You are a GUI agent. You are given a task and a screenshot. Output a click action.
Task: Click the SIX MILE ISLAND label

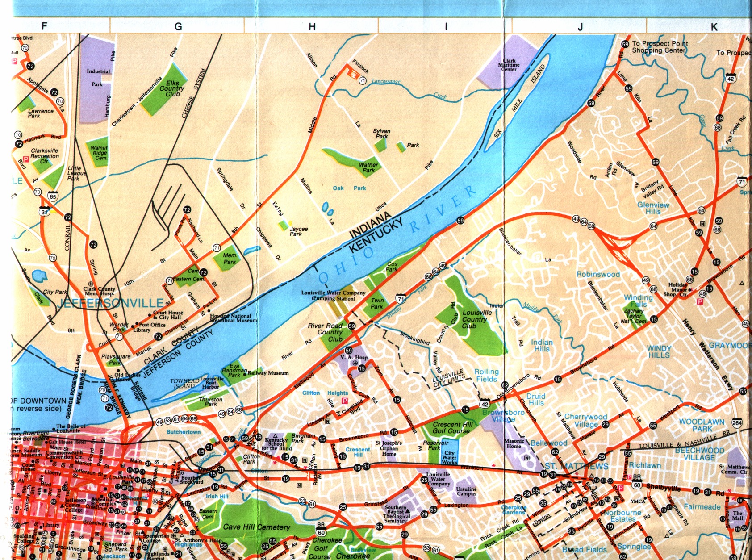pos(520,100)
